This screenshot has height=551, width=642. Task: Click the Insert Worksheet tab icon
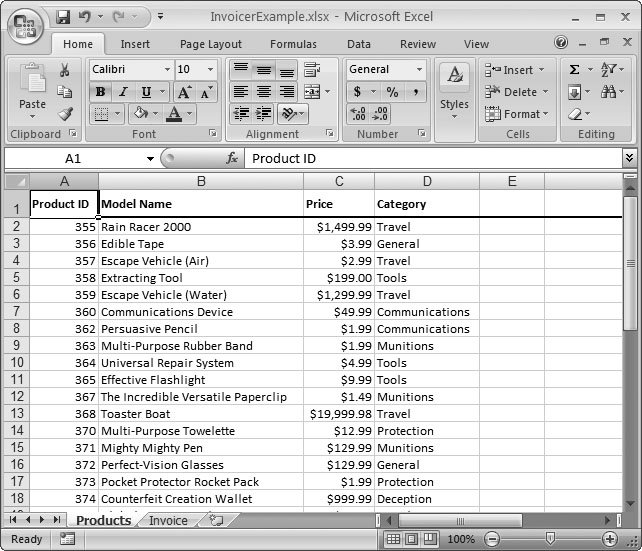click(x=216, y=520)
